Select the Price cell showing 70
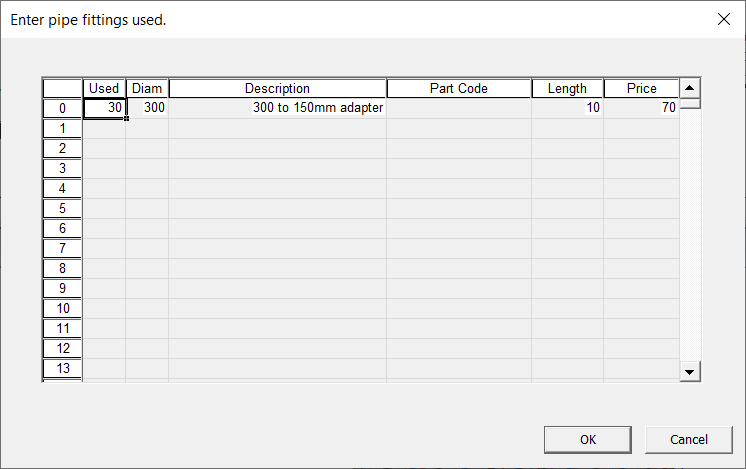The width and height of the screenshot is (746, 469). click(641, 108)
